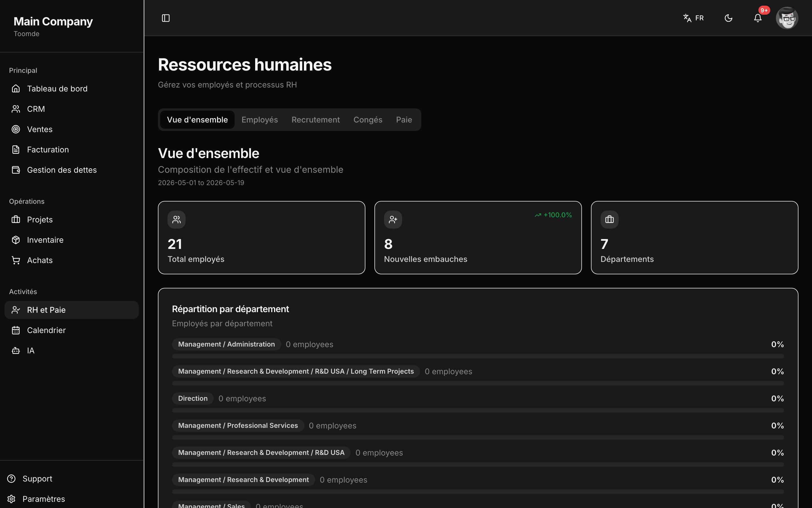Click the Calendrier calendar icon
The width and height of the screenshot is (812, 508).
point(16,330)
